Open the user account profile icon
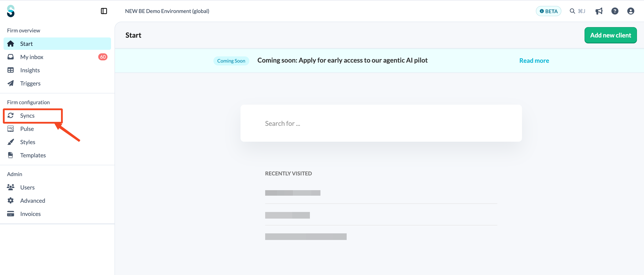644x275 pixels. tap(631, 11)
